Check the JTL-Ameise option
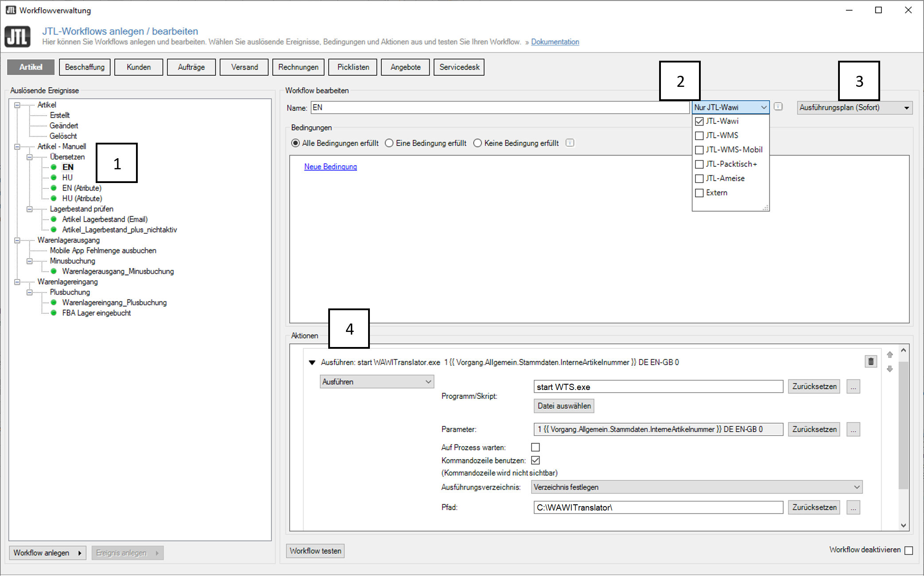Image resolution: width=924 pixels, height=577 pixels. click(699, 179)
